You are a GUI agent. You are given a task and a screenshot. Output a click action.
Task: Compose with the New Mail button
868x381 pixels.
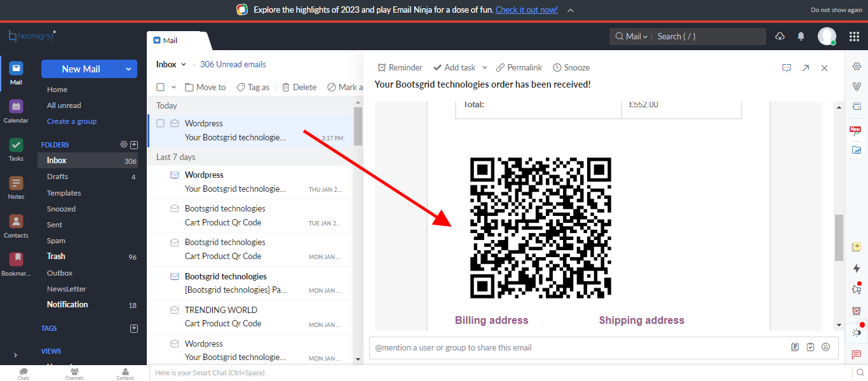pos(81,69)
